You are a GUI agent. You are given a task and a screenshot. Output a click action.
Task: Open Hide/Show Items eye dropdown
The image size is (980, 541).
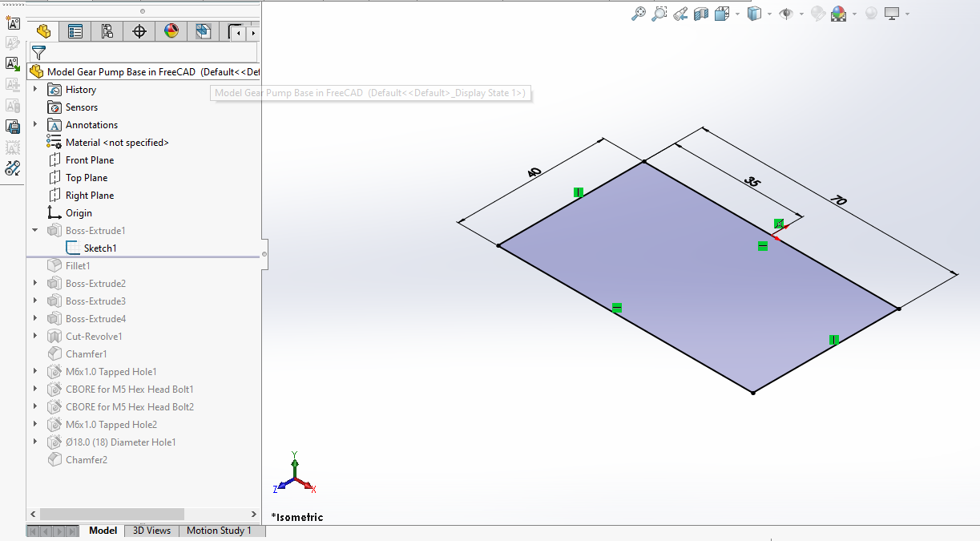(801, 14)
